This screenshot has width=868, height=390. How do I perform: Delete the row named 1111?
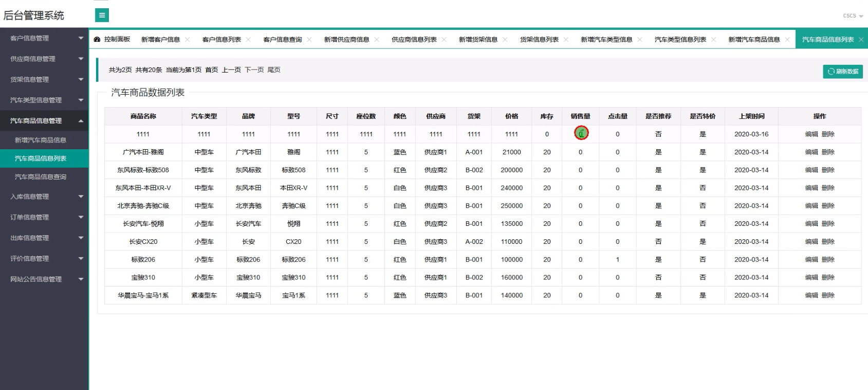coord(828,134)
